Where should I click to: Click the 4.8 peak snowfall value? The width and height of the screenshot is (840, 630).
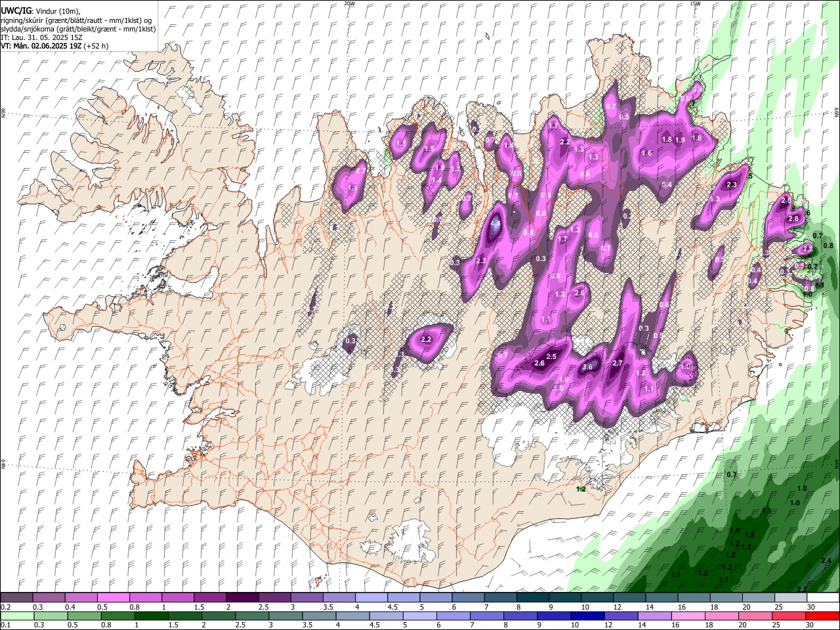click(x=496, y=223)
